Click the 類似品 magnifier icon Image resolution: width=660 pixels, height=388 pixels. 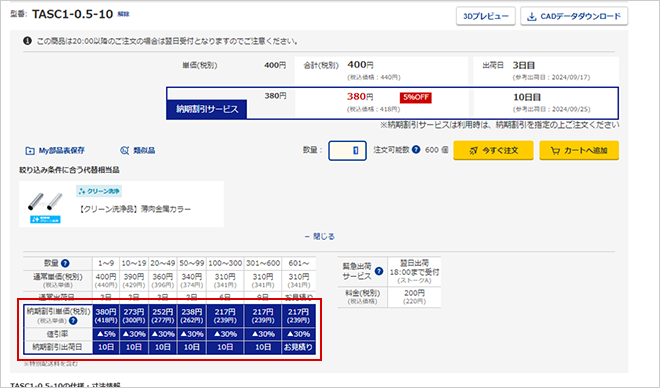tap(125, 150)
